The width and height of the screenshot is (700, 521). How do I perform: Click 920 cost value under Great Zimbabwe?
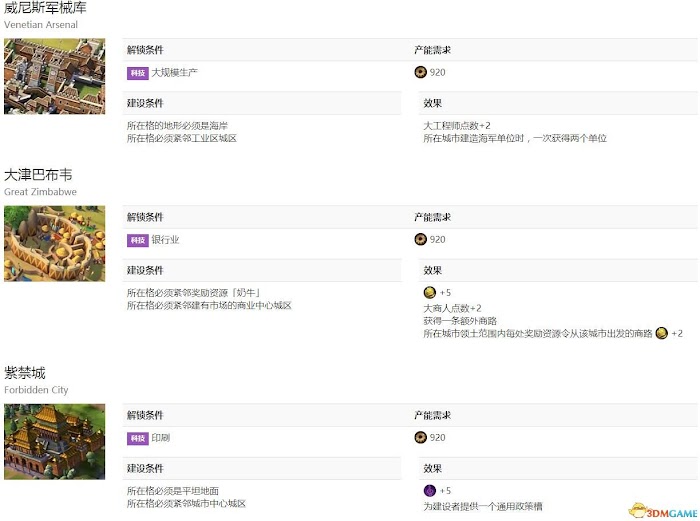click(438, 239)
